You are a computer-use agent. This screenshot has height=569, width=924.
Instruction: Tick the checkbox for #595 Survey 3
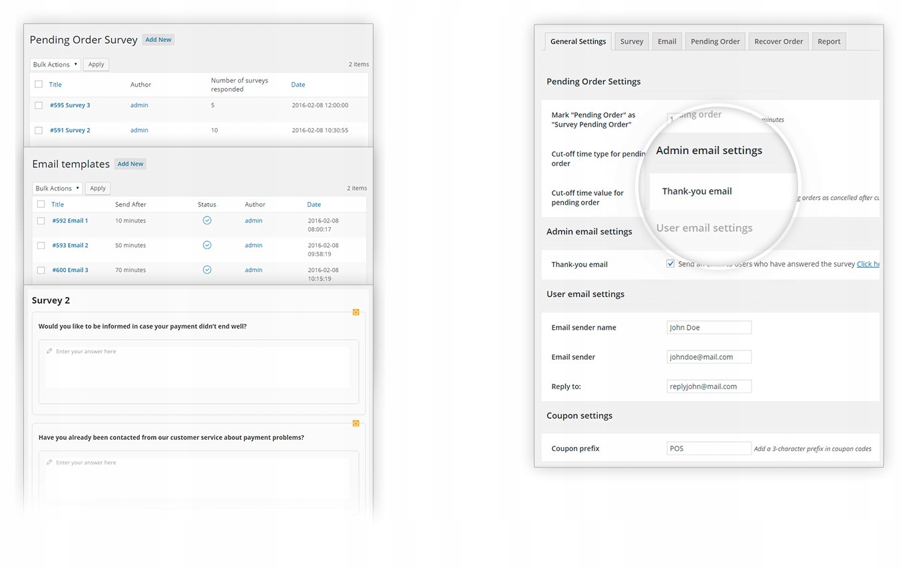pyautogui.click(x=39, y=105)
